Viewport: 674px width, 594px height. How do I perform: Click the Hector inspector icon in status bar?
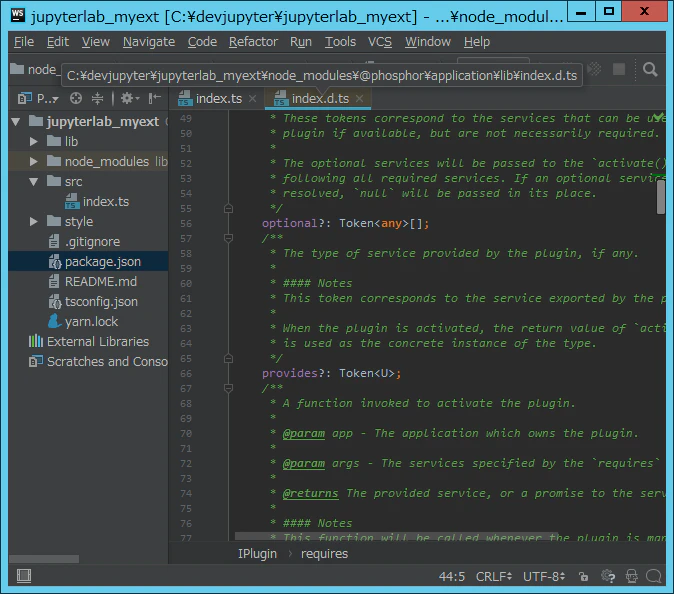[x=631, y=576]
